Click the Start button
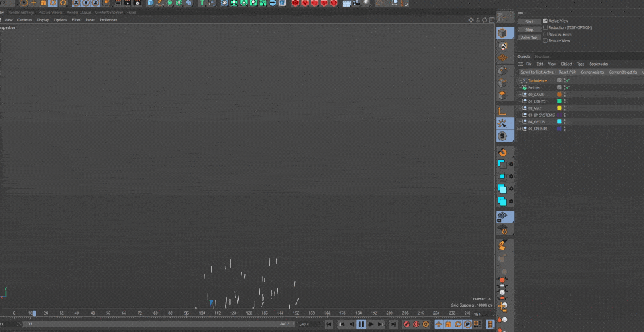The image size is (644, 332). 529,21
